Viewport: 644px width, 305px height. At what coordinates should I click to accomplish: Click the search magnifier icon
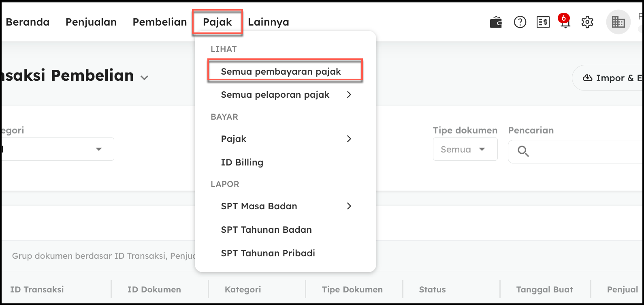(x=523, y=152)
